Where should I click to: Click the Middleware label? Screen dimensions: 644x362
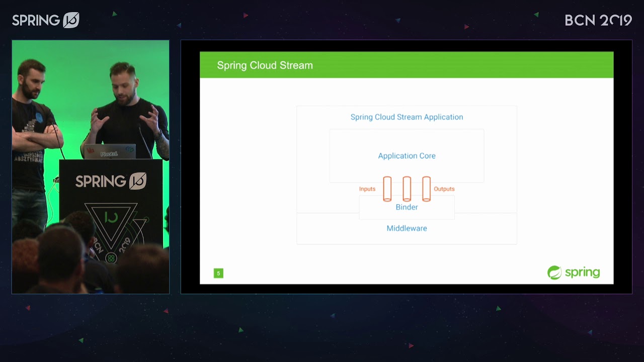coord(407,228)
